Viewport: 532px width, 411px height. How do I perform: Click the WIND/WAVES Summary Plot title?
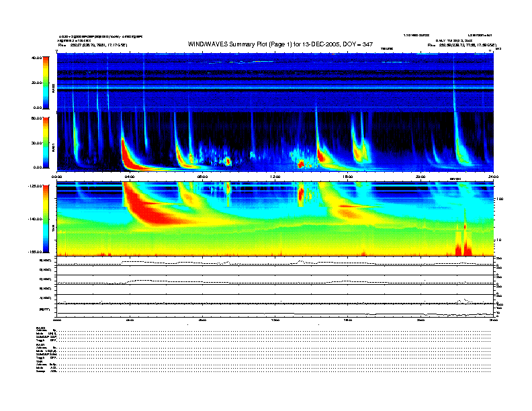click(280, 44)
